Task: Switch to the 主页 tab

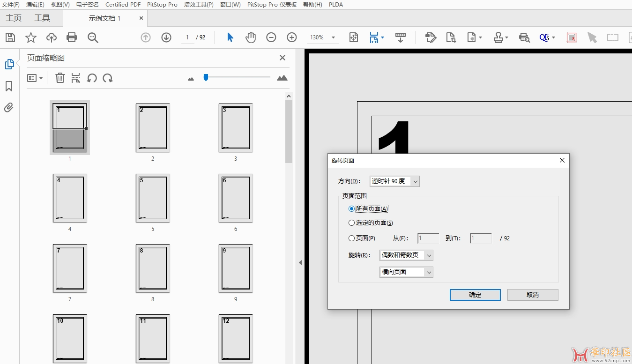Action: 14,18
